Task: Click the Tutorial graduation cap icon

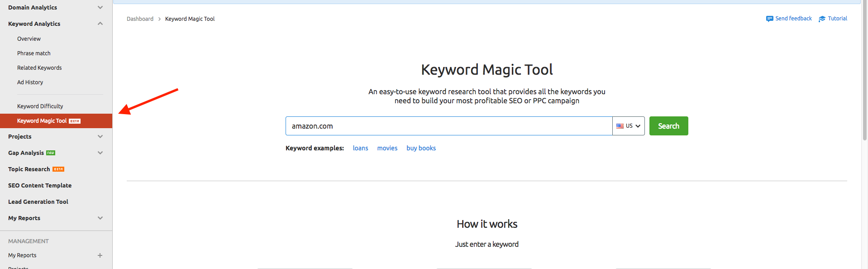Action: point(822,19)
